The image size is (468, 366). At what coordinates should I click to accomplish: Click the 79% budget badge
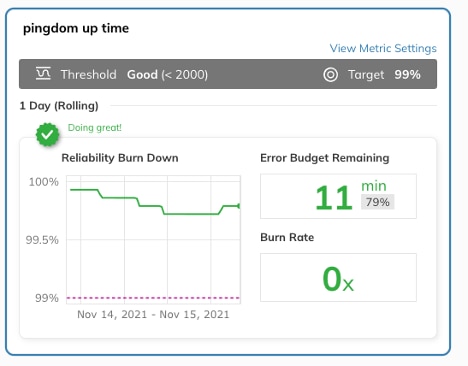[x=378, y=202]
